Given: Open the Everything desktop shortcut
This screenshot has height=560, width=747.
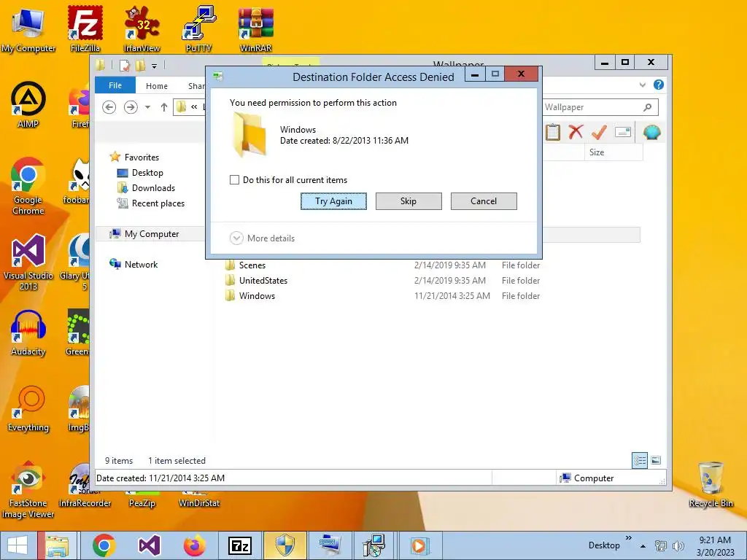Looking at the screenshot, I should 28,408.
